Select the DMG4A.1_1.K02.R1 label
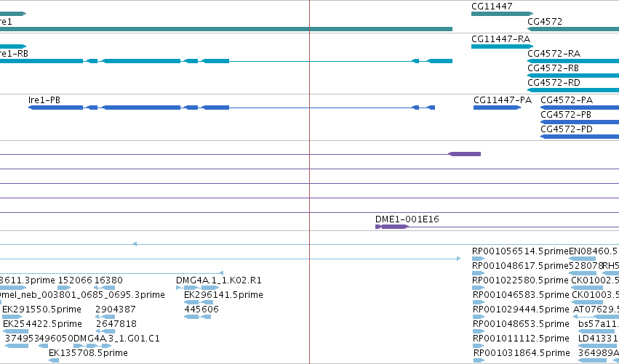The height and width of the screenshot is (364, 619). (x=219, y=280)
